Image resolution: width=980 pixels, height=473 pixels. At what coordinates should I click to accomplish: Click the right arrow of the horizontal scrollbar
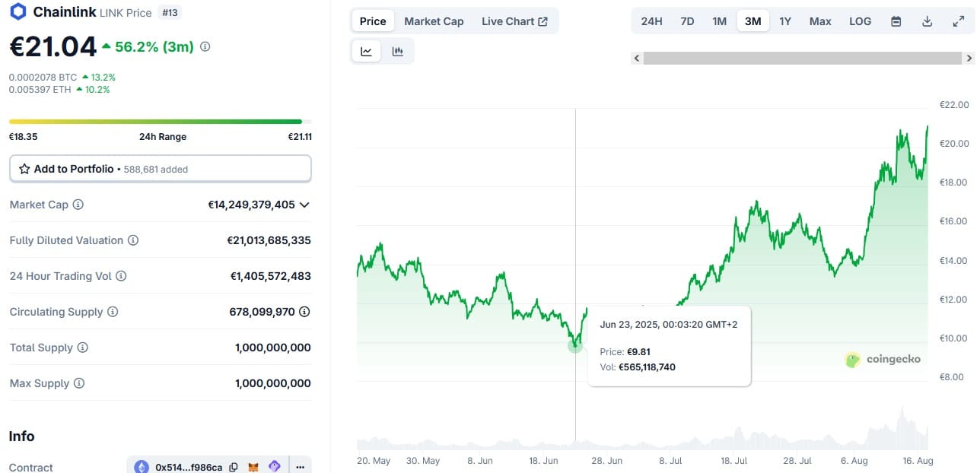click(969, 58)
